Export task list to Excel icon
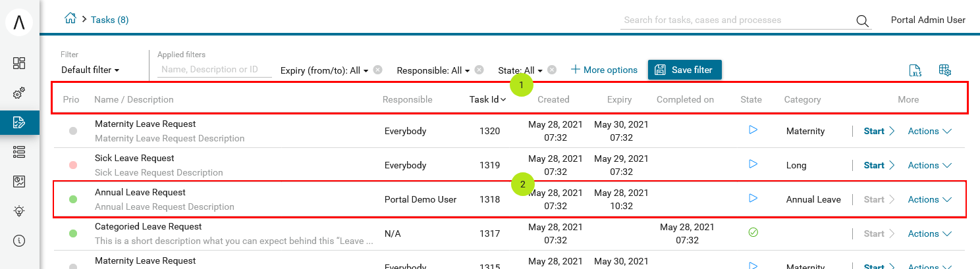Viewport: 980px width, 269px height. pyautogui.click(x=915, y=70)
